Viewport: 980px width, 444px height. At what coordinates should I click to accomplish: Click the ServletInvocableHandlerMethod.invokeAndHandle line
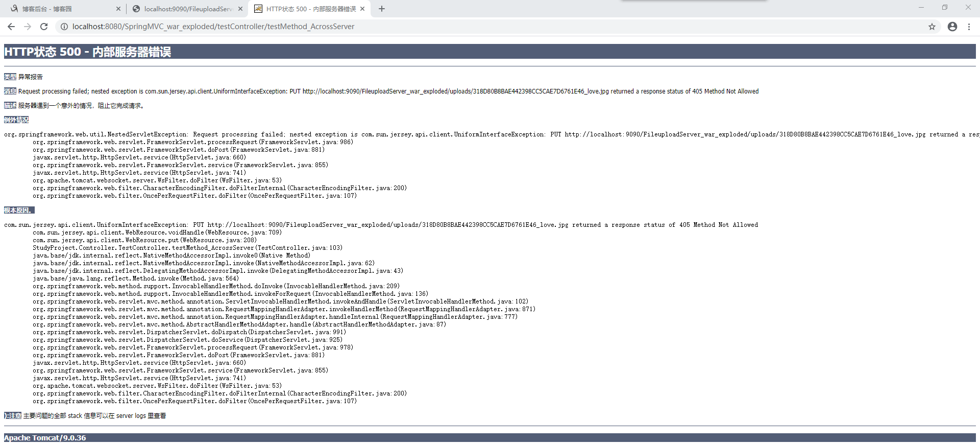(x=281, y=301)
